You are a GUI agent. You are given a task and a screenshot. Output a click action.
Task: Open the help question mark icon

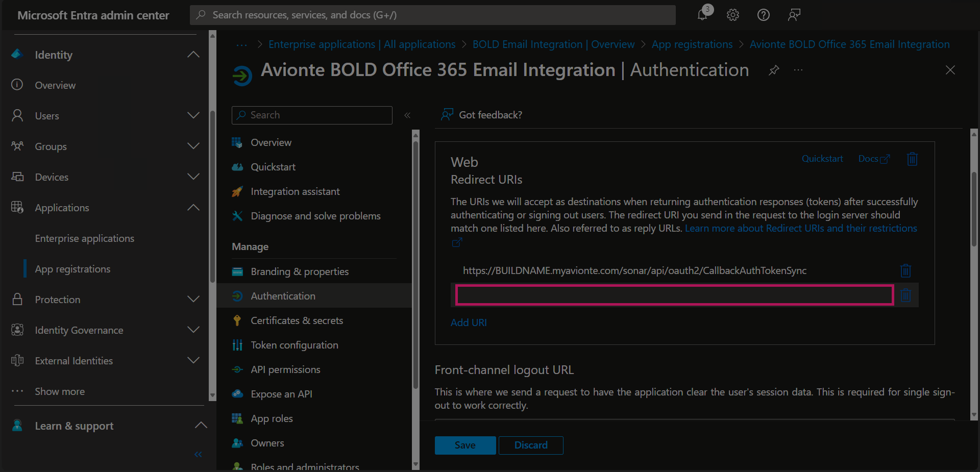[x=764, y=15]
